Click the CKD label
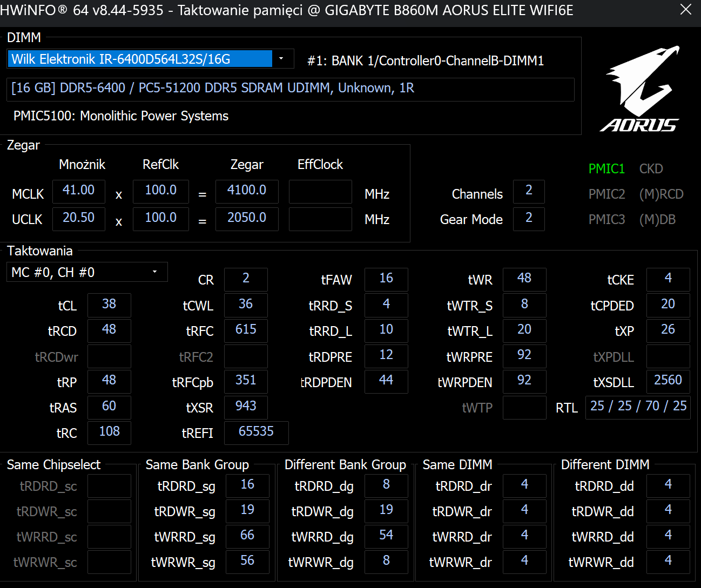 point(651,168)
